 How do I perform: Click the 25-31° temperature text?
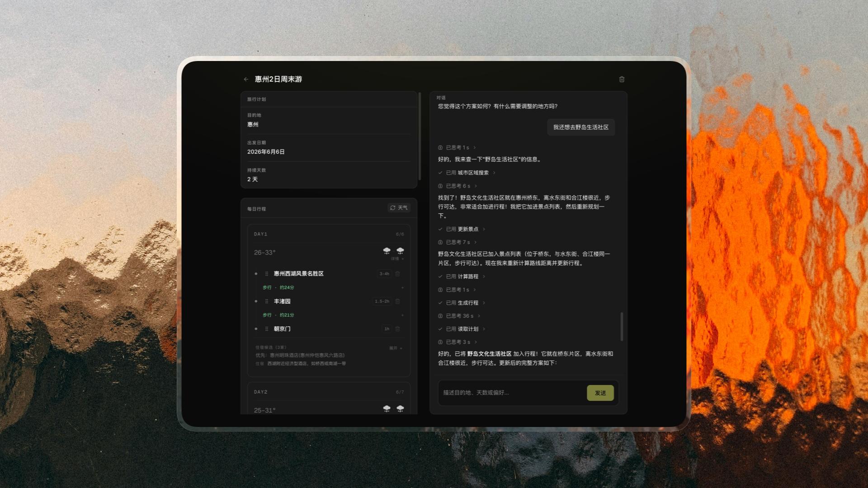coord(264,410)
